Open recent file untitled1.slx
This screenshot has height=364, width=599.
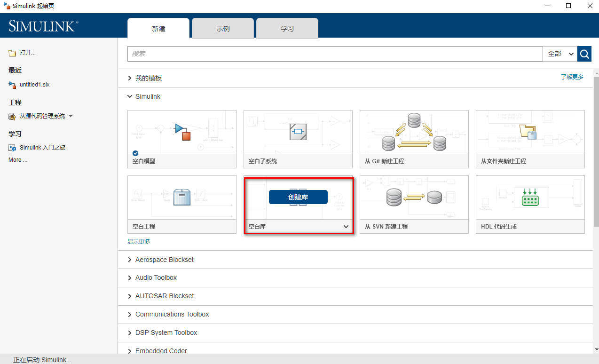(x=34, y=85)
